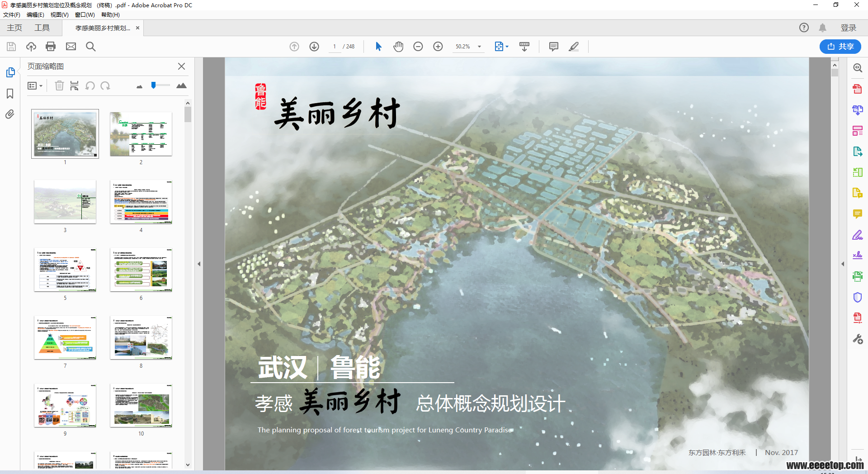Click the Save file icon
Image resolution: width=868 pixels, height=474 pixels.
11,47
